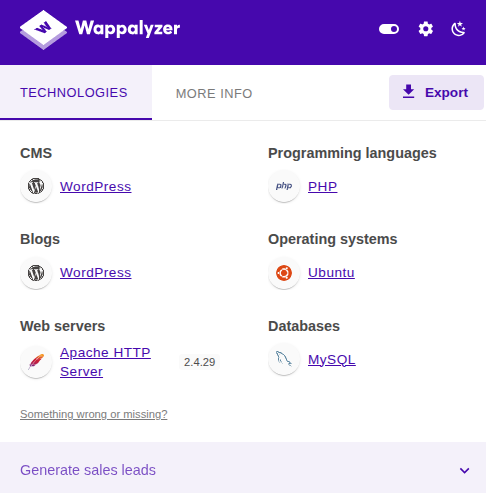Open the WordPress link under CMS
This screenshot has height=493, width=486.
(x=96, y=187)
